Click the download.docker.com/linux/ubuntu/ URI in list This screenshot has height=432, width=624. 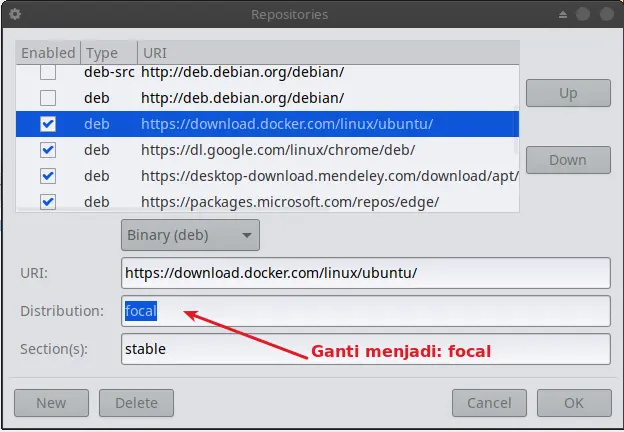pyautogui.click(x=287, y=124)
